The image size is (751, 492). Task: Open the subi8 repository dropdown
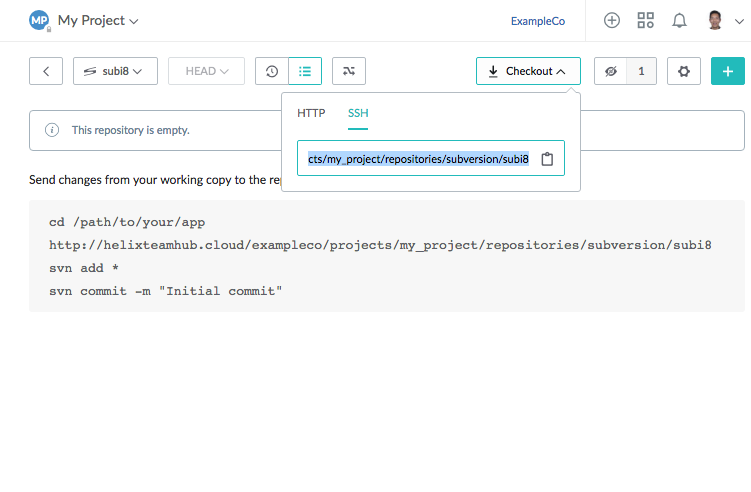(114, 71)
